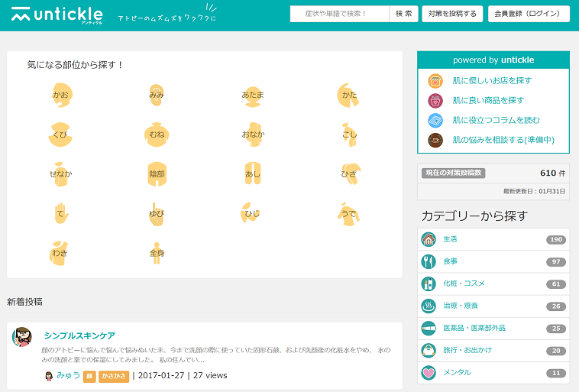Open 肌に役立つコラムを読む link
Viewport: 579px width, 392px height.
[x=496, y=120]
